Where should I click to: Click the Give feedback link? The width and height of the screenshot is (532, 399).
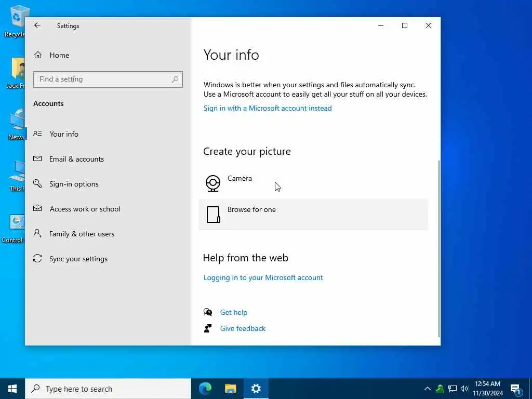(x=243, y=328)
